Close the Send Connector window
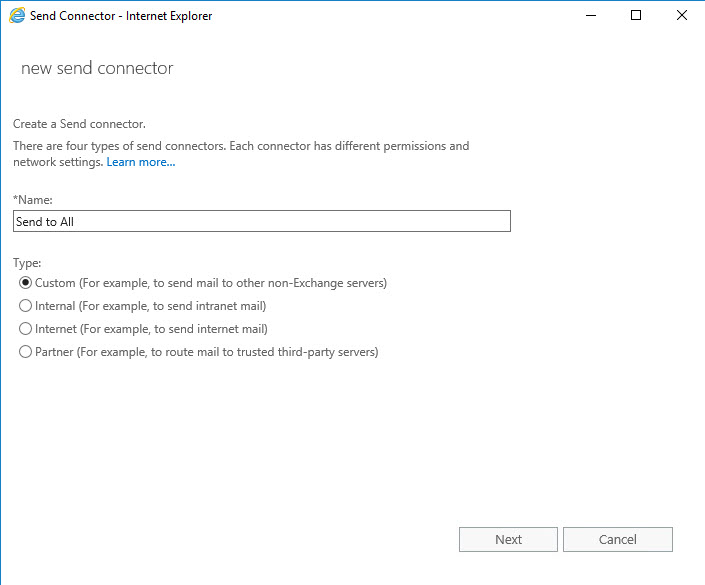705x585 pixels. pos(682,16)
